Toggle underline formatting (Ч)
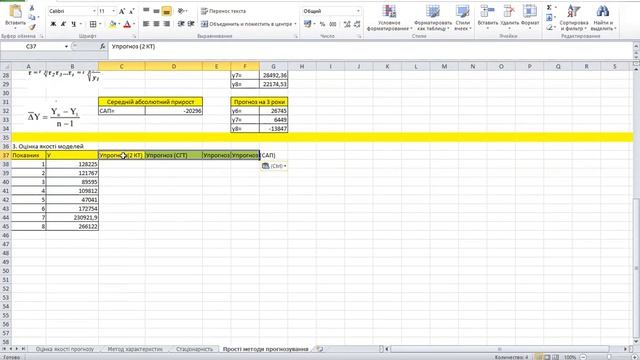Image resolution: width=640 pixels, height=360 pixels. click(x=73, y=24)
